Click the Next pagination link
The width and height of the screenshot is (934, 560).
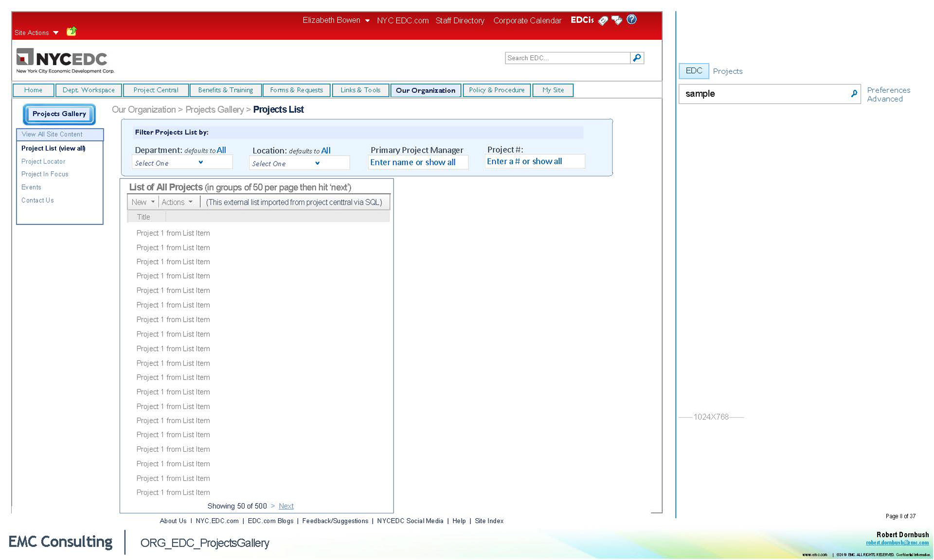pyautogui.click(x=286, y=506)
